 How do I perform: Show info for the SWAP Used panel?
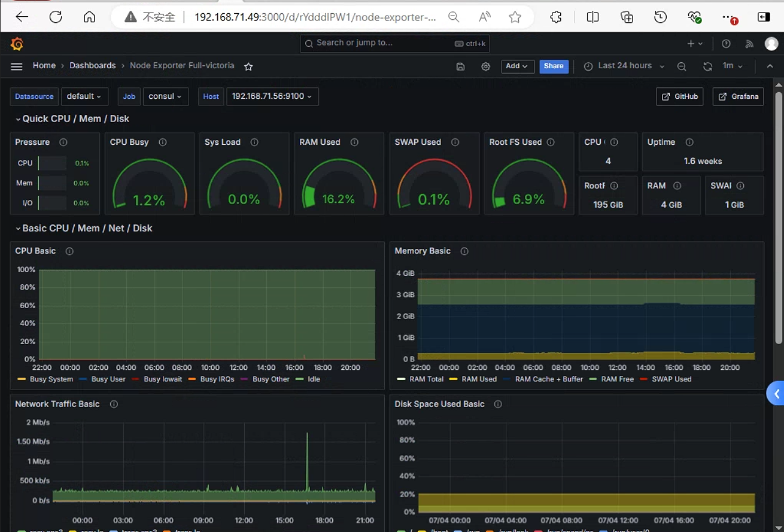tap(455, 142)
